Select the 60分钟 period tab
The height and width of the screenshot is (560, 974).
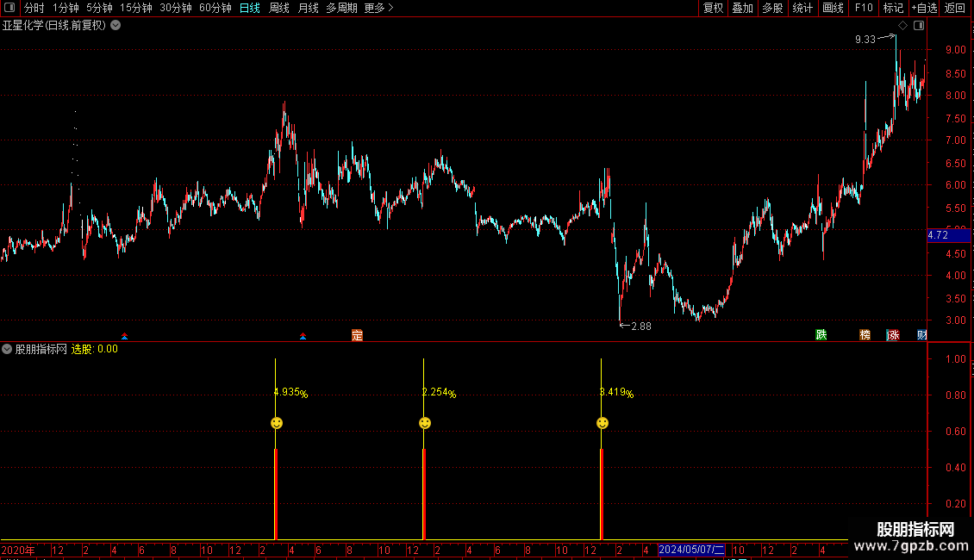click(x=215, y=8)
